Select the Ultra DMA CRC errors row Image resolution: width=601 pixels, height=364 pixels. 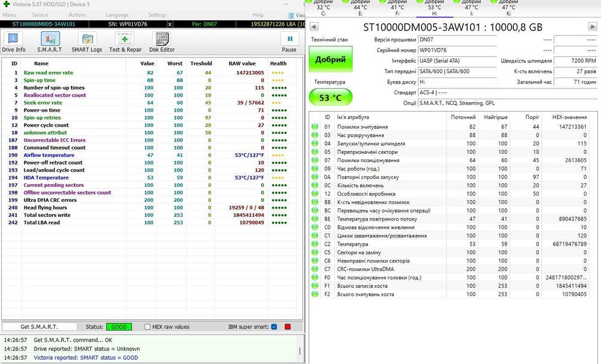(x=150, y=200)
